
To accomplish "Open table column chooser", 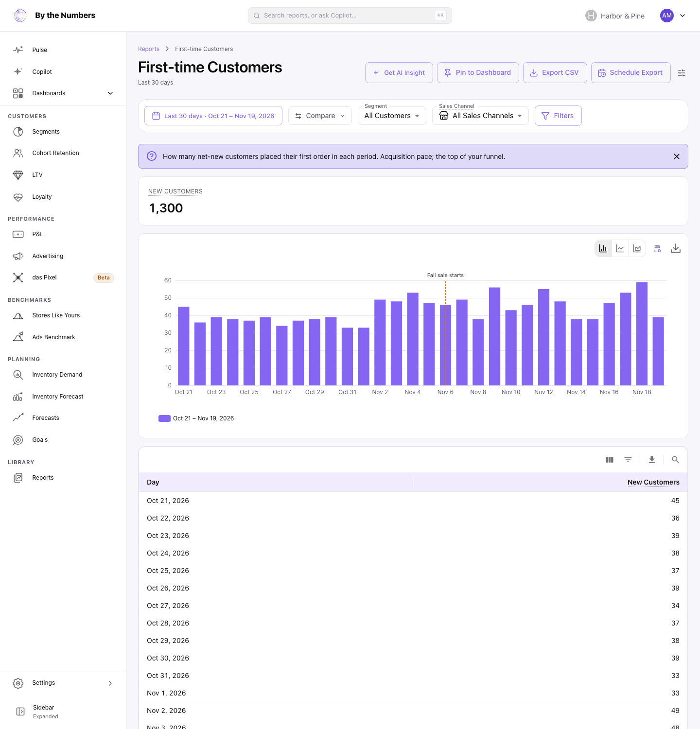I will point(610,460).
